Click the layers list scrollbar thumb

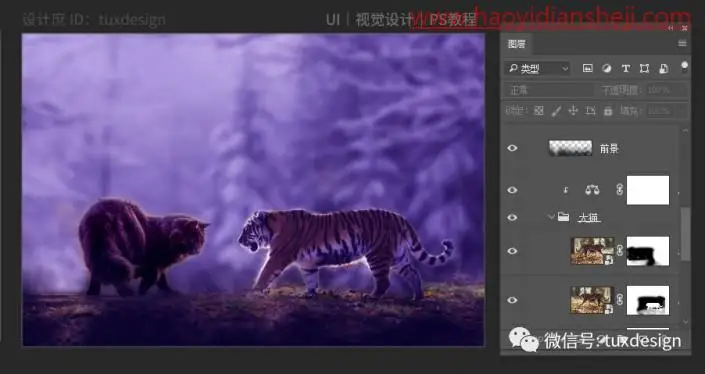pos(685,234)
